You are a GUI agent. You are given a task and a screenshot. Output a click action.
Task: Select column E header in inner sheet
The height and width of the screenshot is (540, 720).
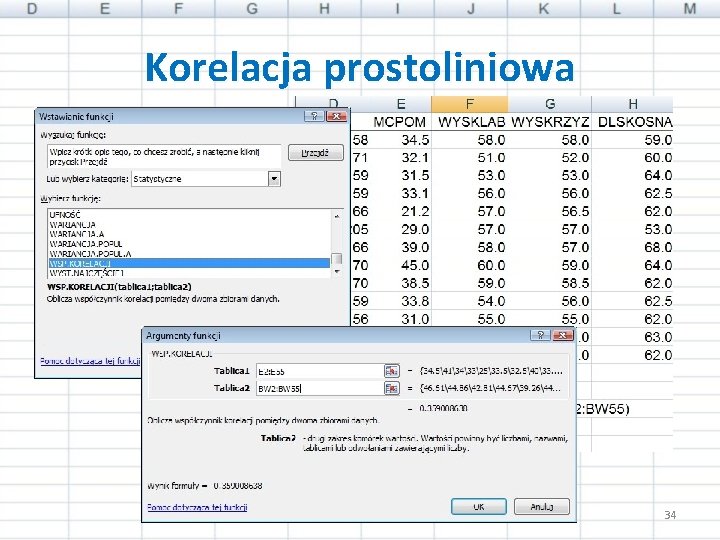point(401,104)
